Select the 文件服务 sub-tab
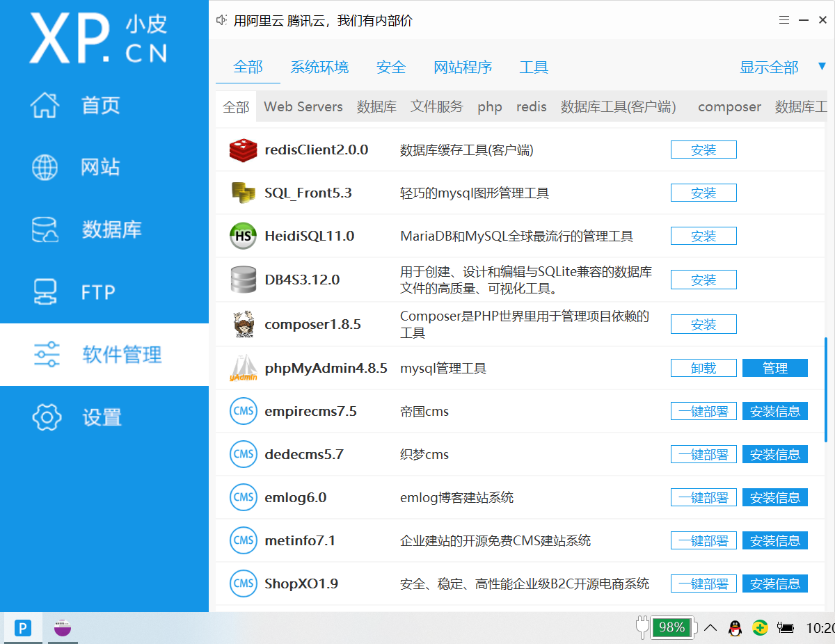Image resolution: width=835 pixels, height=644 pixels. click(x=436, y=107)
